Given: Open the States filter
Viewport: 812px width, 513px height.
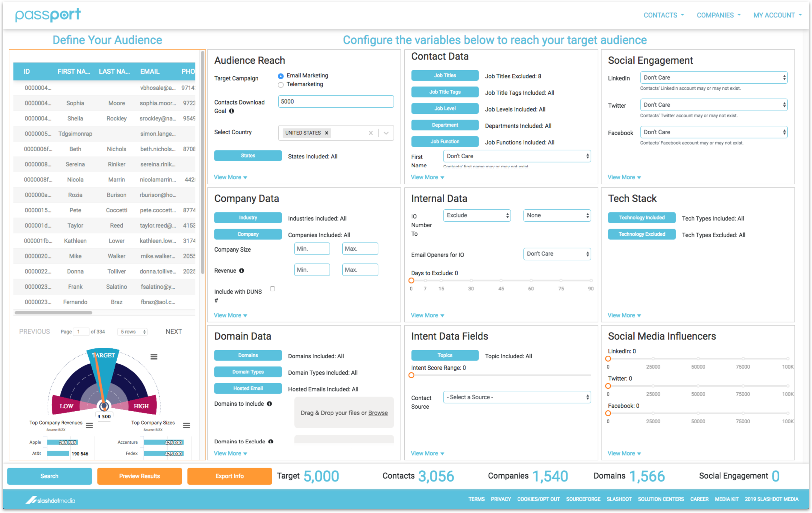Looking at the screenshot, I should tap(248, 156).
